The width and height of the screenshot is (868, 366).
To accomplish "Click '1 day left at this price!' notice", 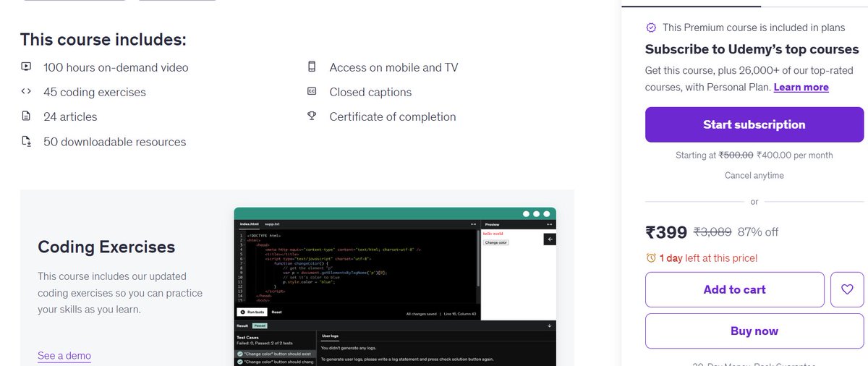I will point(708,258).
